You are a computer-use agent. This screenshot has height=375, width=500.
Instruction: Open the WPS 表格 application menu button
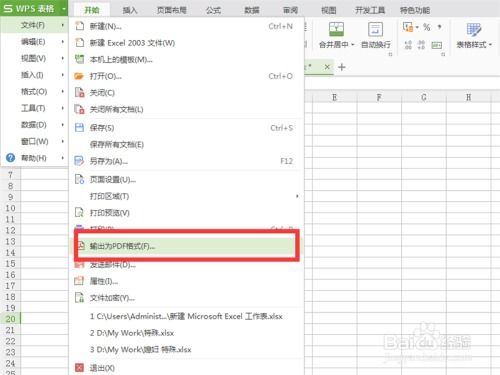click(34, 8)
